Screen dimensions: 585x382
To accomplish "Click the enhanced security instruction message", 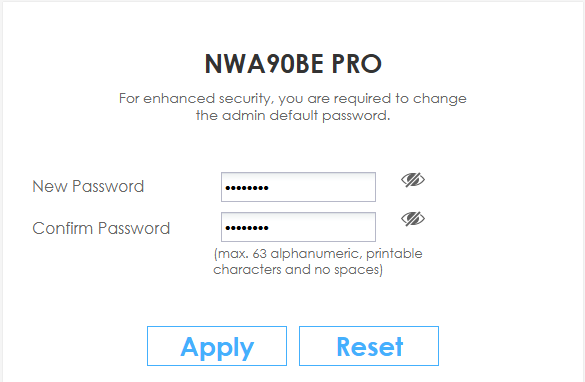I will point(293,107).
